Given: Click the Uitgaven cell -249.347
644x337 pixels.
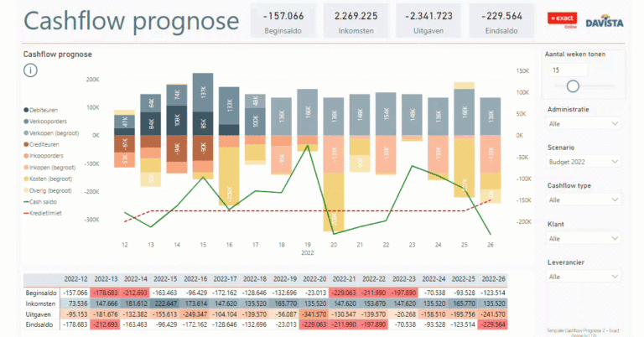Looking at the screenshot, I should 195,314.
